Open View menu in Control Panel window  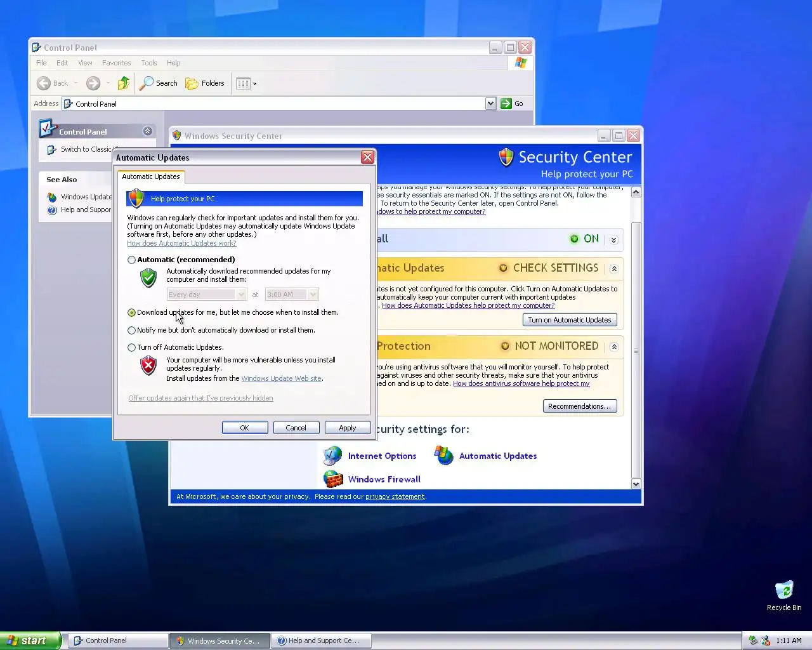point(85,63)
